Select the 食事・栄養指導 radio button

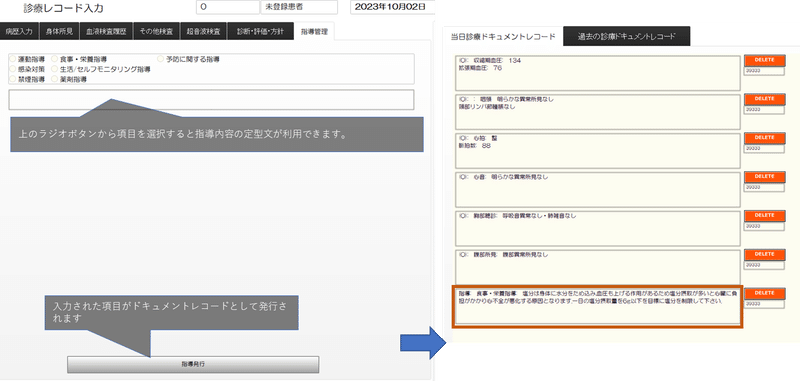click(55, 59)
